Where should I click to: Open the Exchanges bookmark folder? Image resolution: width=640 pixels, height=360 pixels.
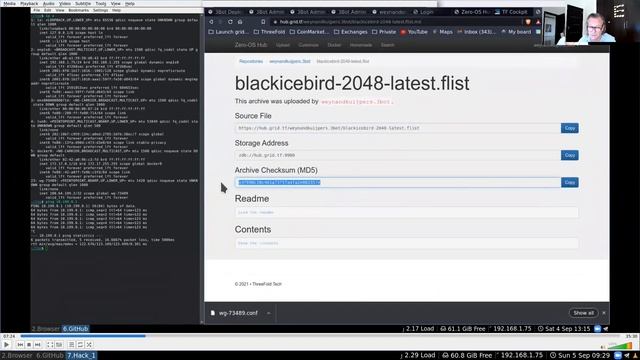351,32
